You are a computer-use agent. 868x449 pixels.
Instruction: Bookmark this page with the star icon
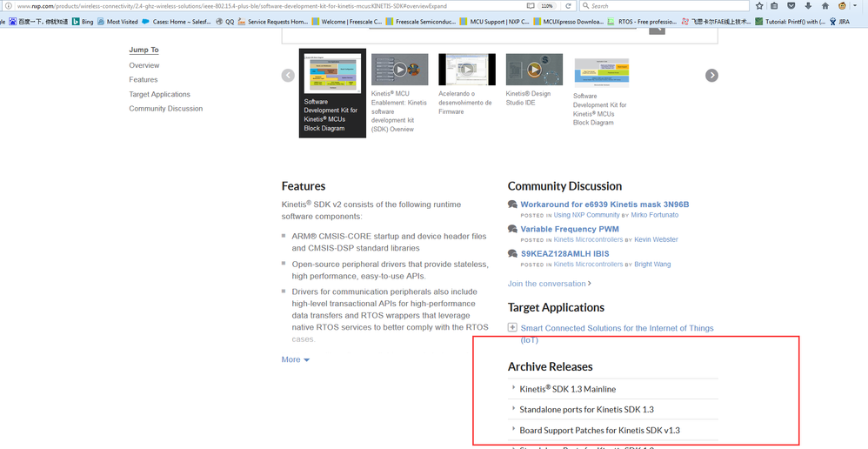point(759,6)
